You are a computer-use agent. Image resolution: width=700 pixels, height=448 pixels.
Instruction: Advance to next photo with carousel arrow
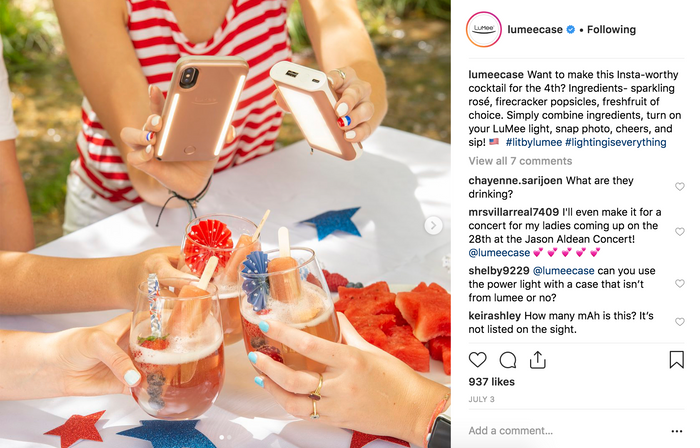[x=433, y=225]
